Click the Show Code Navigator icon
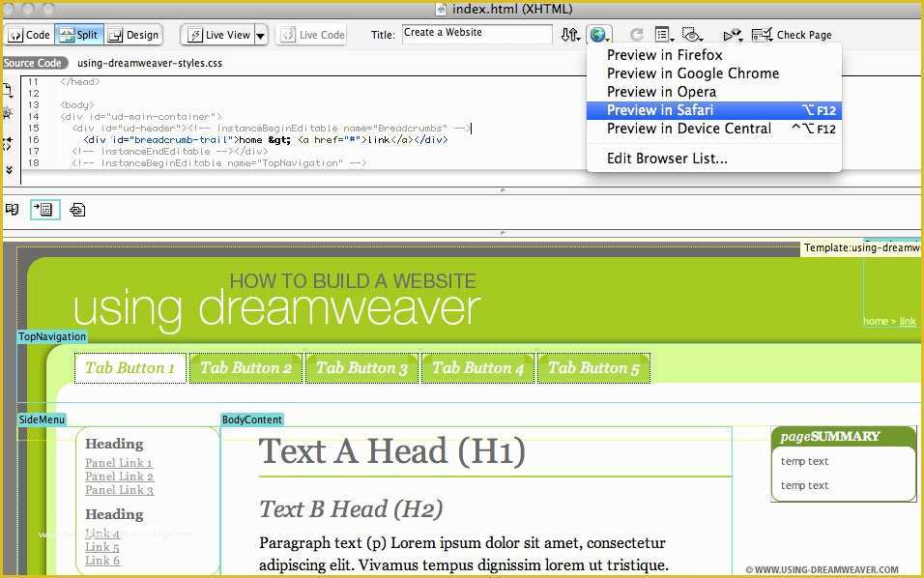This screenshot has height=578, width=924. tap(7, 112)
